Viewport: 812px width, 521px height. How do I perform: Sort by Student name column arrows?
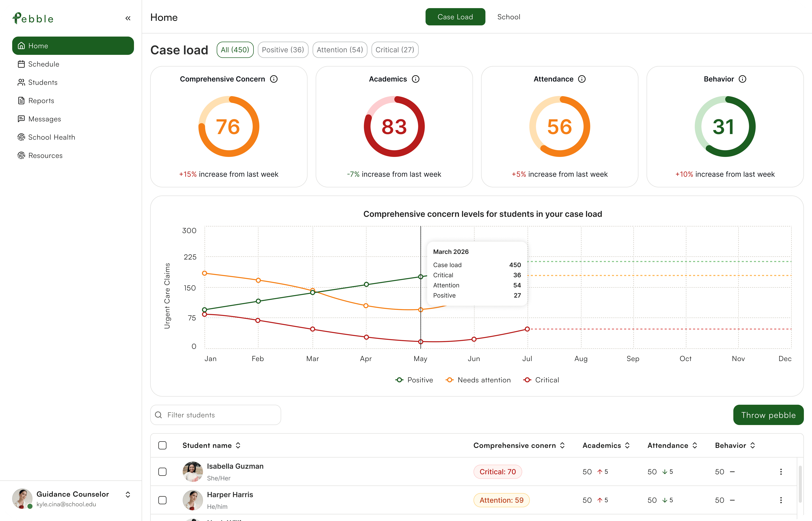point(238,445)
